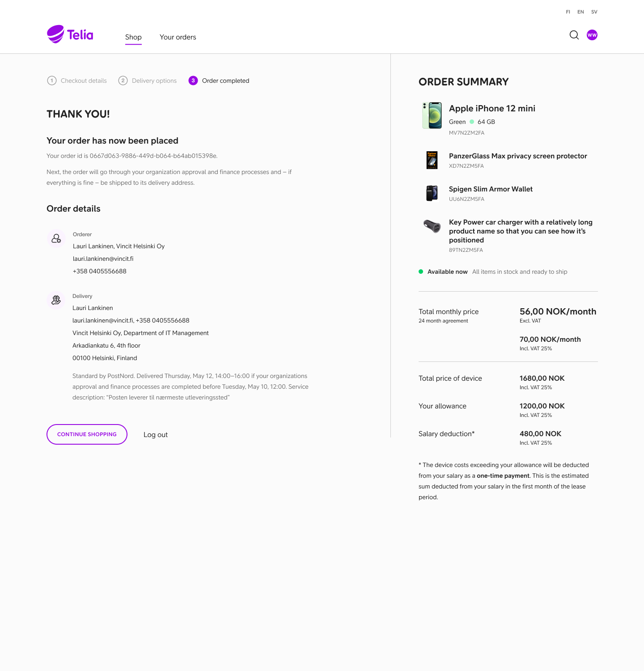
Task: Open search with the magnifier icon
Action: (x=574, y=35)
